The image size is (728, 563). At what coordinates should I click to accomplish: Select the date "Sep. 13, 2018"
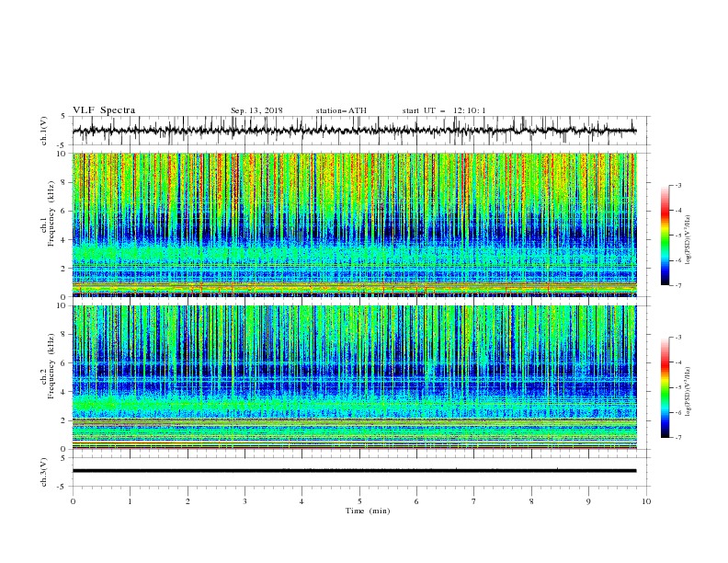[x=256, y=110]
